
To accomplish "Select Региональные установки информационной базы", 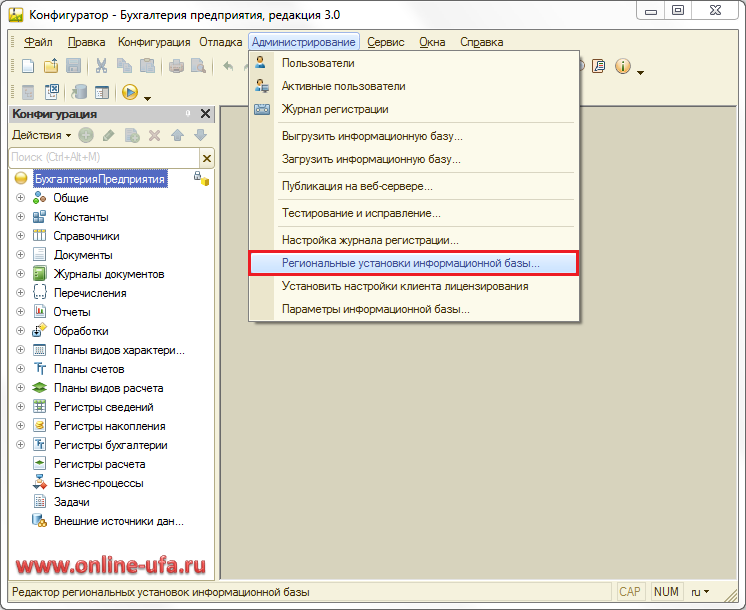I will tap(413, 263).
